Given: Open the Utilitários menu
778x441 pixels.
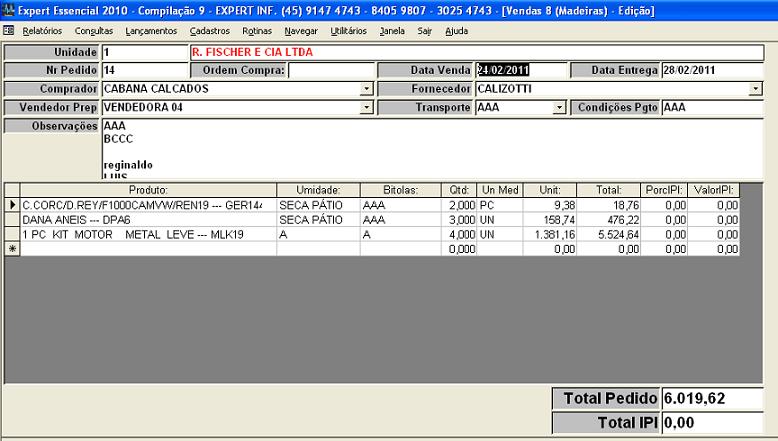Looking at the screenshot, I should tap(348, 31).
